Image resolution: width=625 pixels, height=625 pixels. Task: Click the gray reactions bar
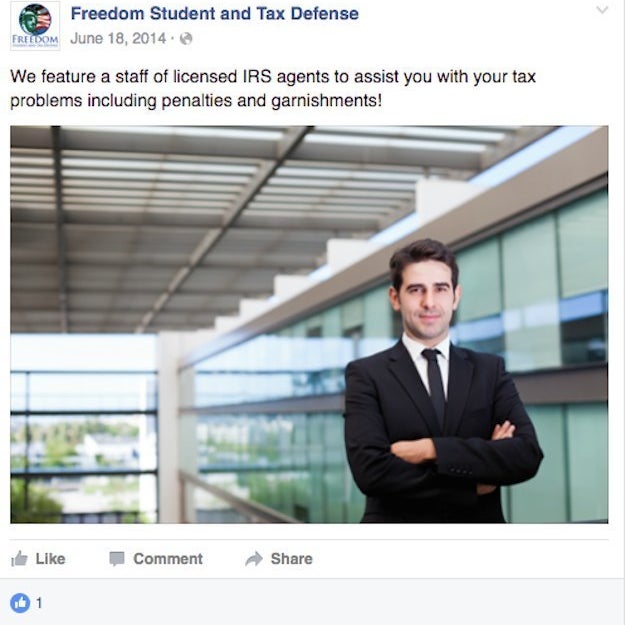tap(312, 602)
